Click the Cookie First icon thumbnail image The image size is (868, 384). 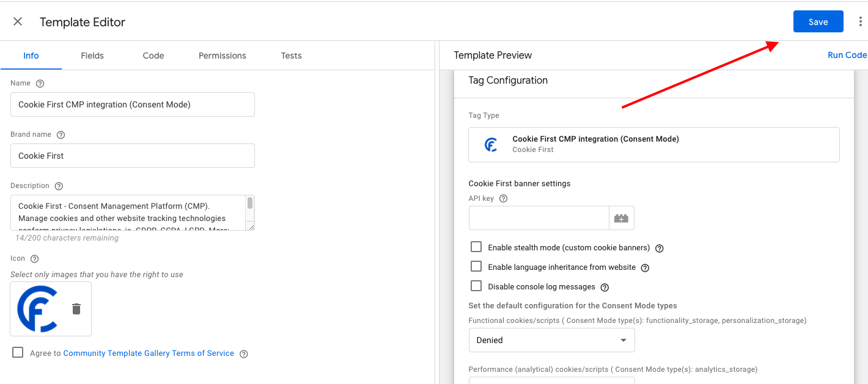coord(38,309)
